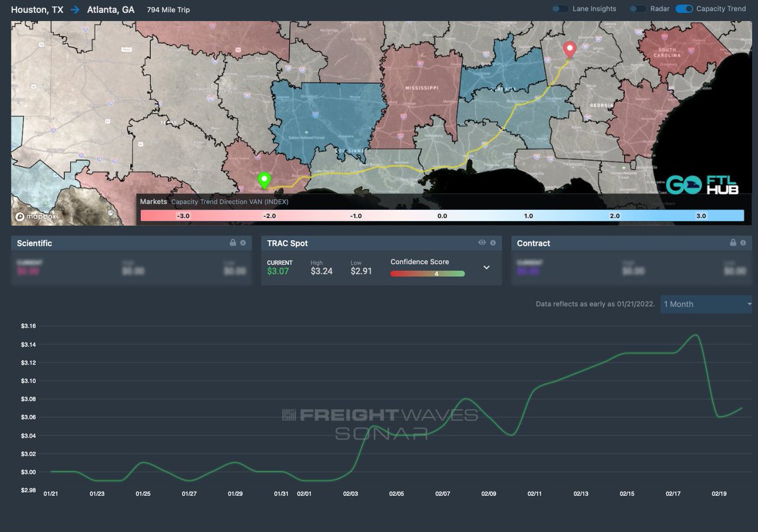
Task: Click the blue arrow between Houston and Atlanta
Action: [75, 10]
